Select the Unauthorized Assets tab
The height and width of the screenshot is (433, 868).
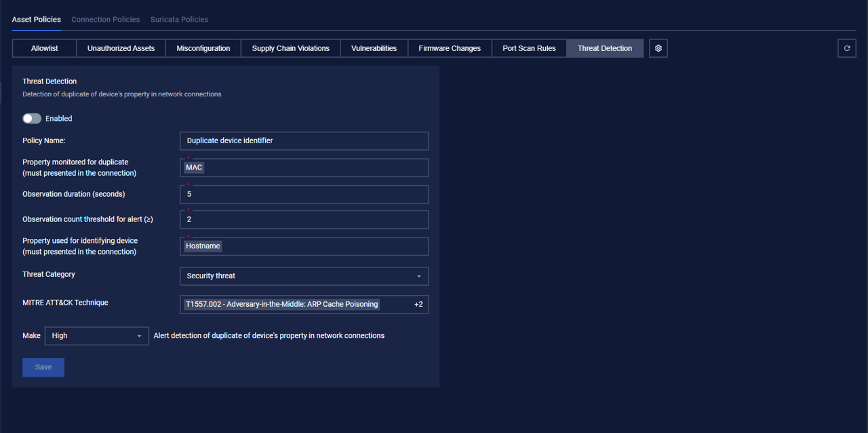tap(121, 48)
